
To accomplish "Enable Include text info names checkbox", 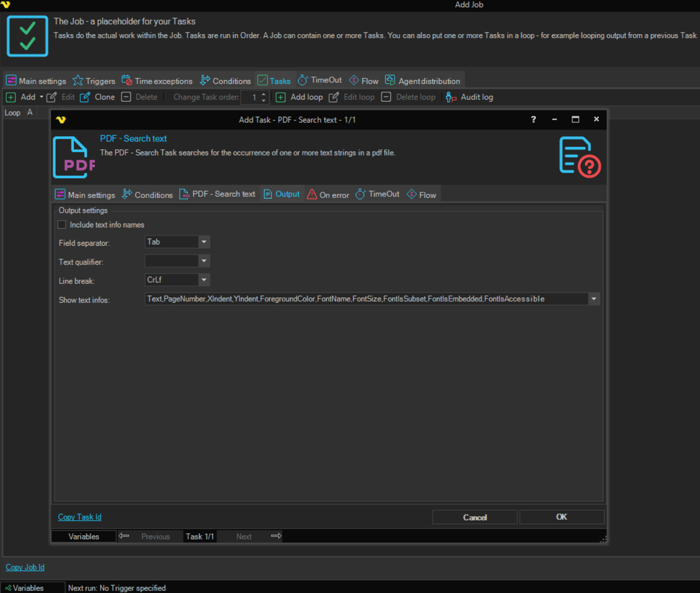I will click(62, 225).
